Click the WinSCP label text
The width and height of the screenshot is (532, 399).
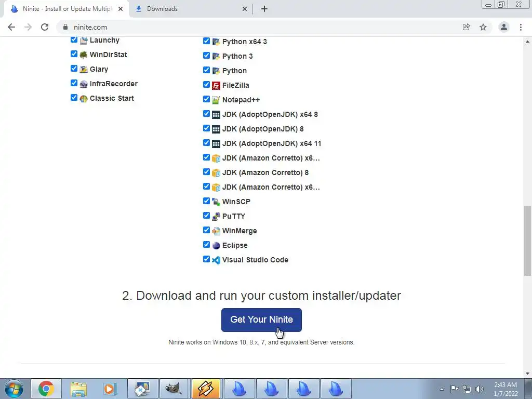pyautogui.click(x=236, y=202)
